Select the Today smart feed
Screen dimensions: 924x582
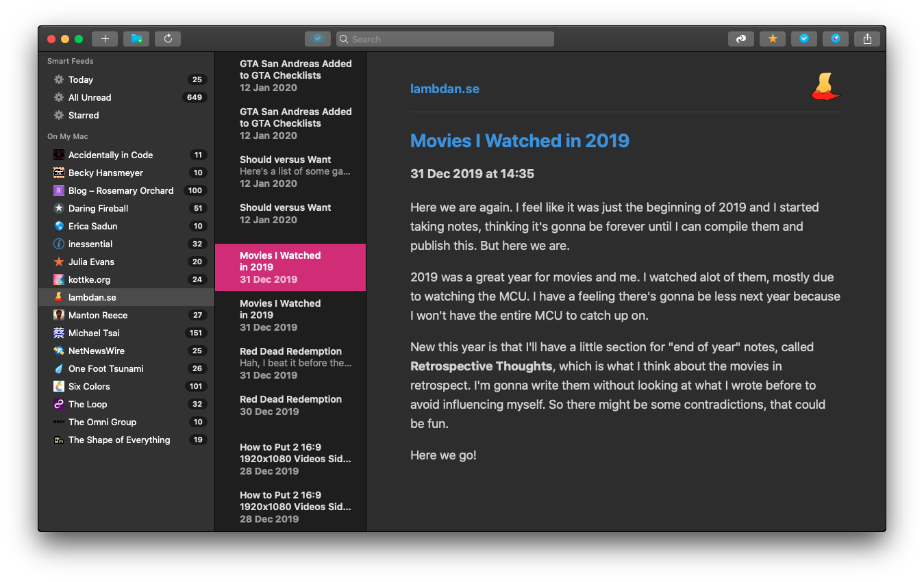pos(127,79)
